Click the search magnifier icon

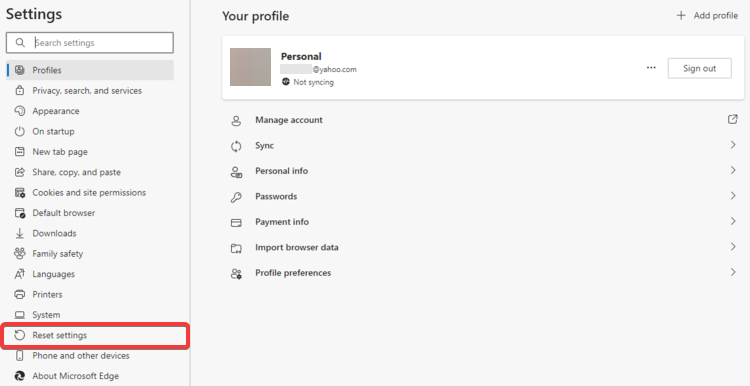(x=20, y=43)
